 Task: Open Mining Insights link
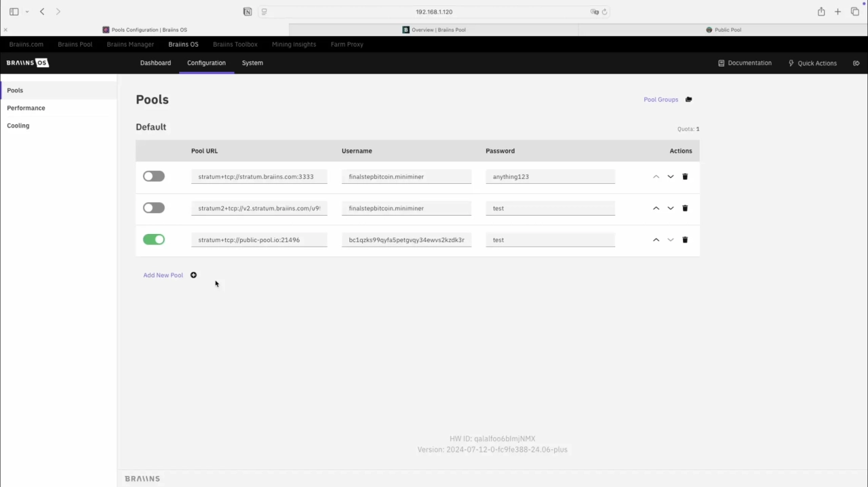[x=294, y=44]
